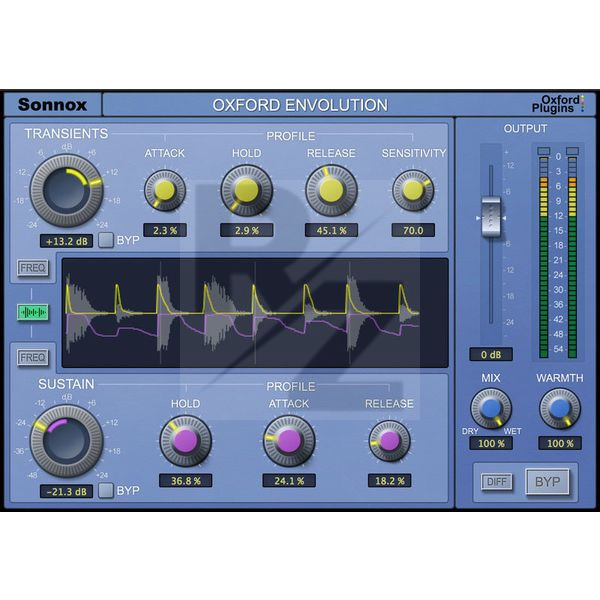
Task: Click the Sensitivity knob
Action: [413, 190]
